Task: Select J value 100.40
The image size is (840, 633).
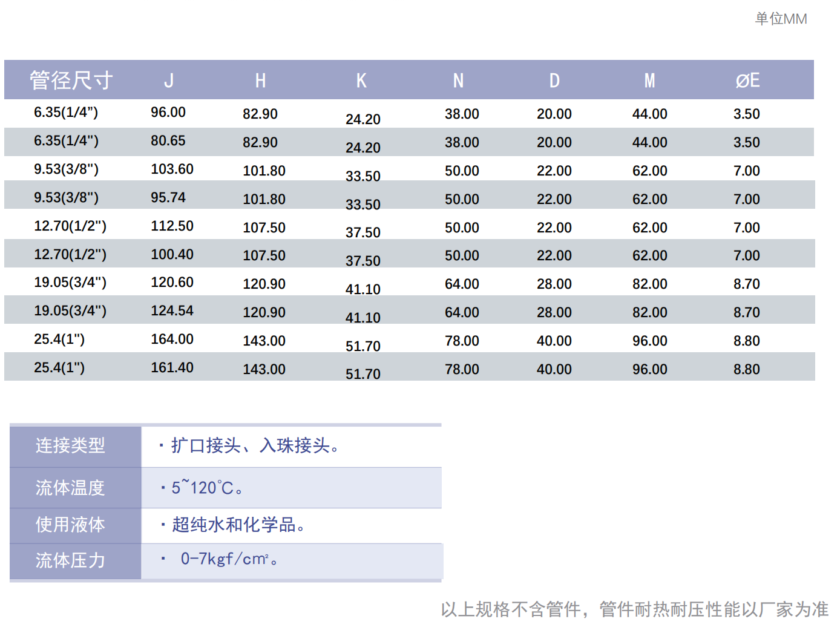Action: 172,254
